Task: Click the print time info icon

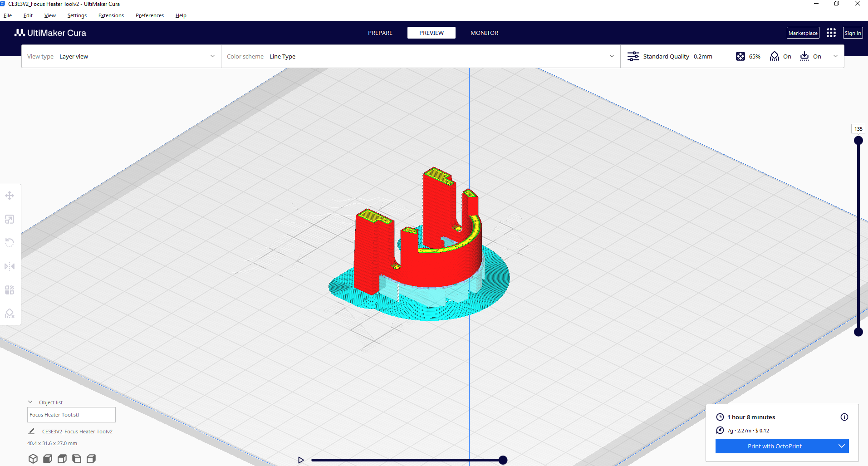Action: tap(844, 417)
